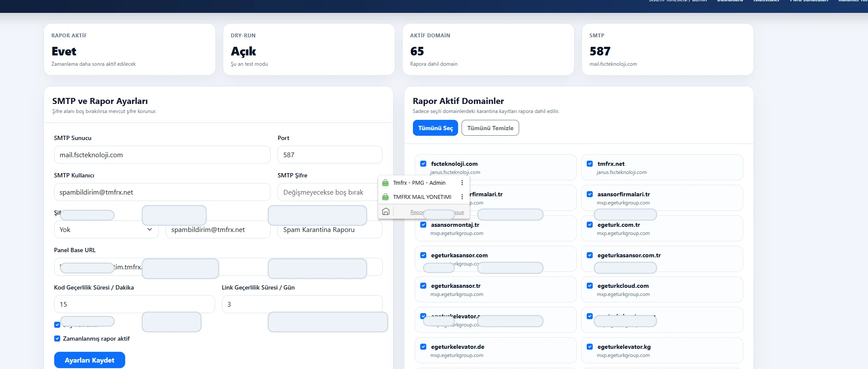Click the Link Geçerlilik Süresi field

302,304
